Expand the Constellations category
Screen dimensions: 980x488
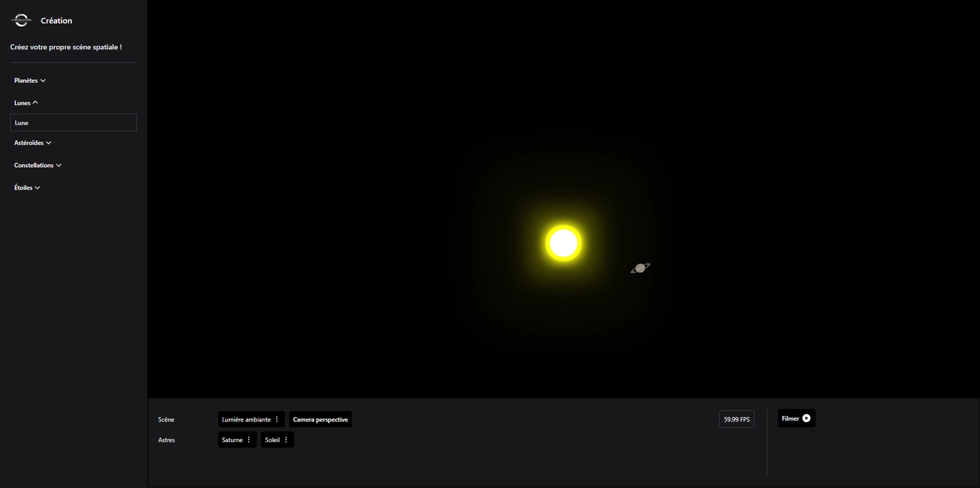point(37,165)
